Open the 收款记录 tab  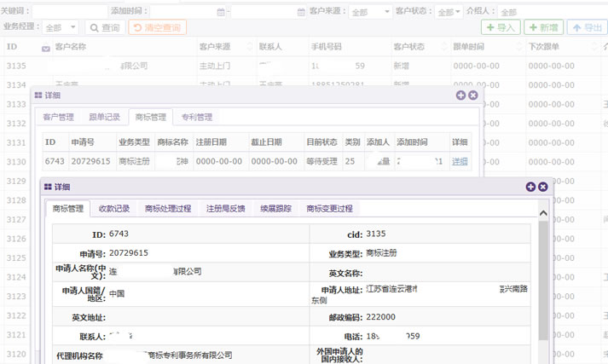coord(114,208)
